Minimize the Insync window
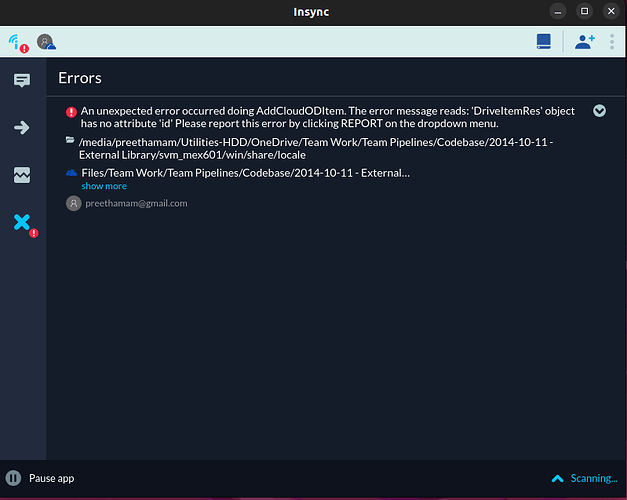The image size is (627, 500). (558, 12)
